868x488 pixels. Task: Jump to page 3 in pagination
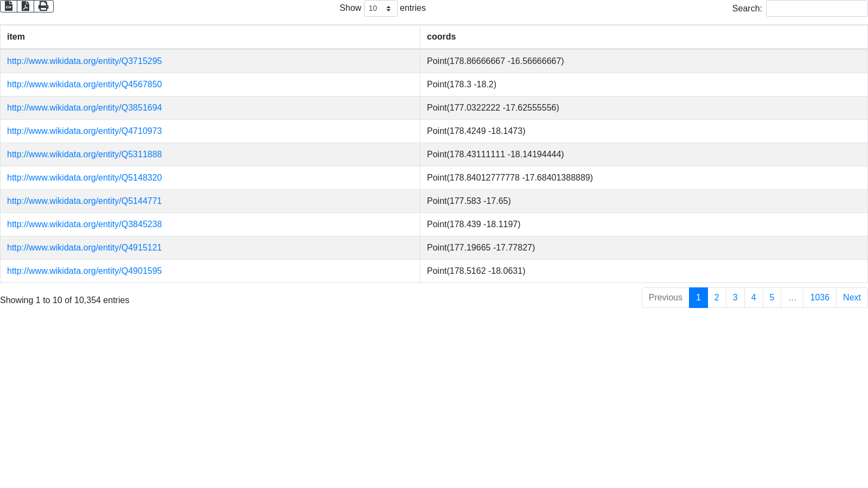coord(735,298)
